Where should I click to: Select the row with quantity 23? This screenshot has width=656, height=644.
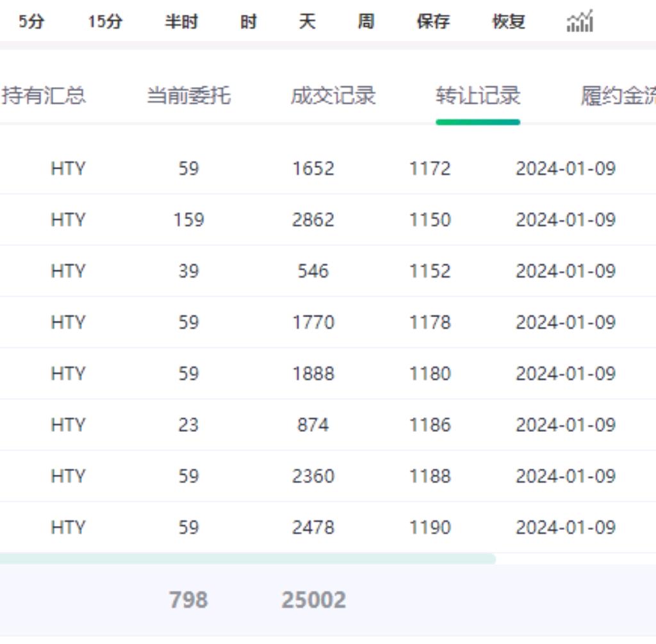pos(188,425)
